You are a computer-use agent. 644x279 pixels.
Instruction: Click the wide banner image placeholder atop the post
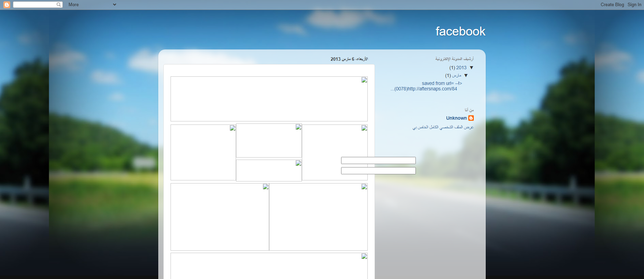pos(269,99)
